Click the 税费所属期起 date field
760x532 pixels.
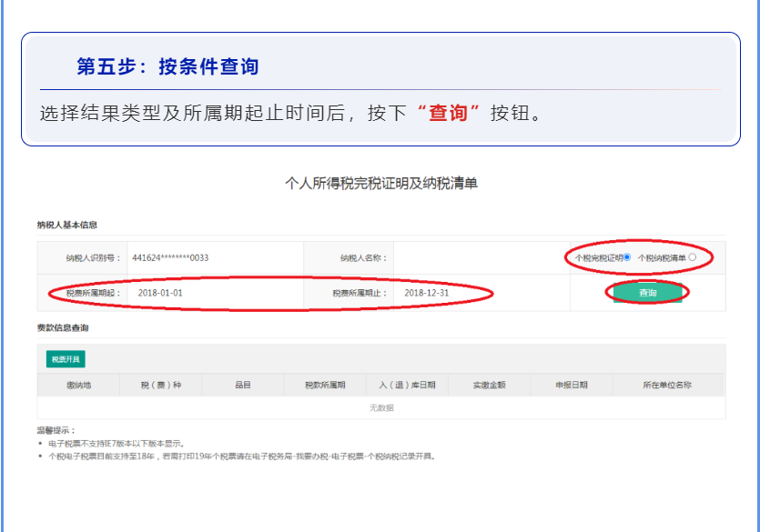[x=209, y=293]
